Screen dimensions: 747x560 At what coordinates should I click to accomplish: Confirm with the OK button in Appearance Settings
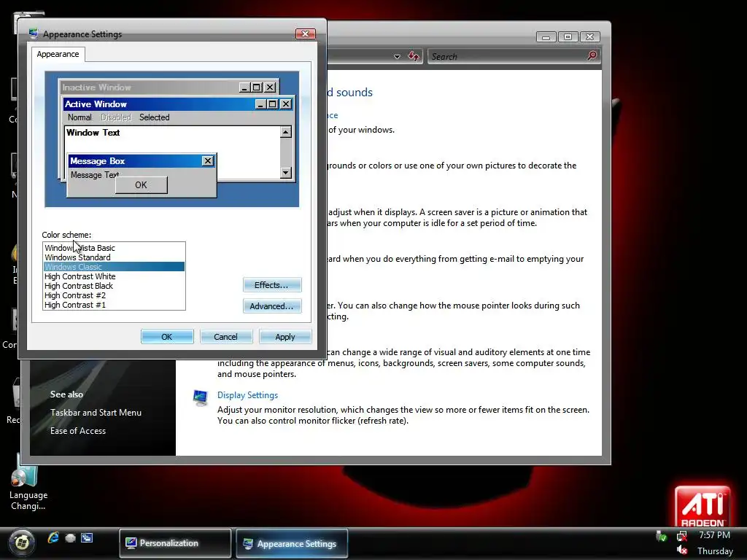(167, 337)
